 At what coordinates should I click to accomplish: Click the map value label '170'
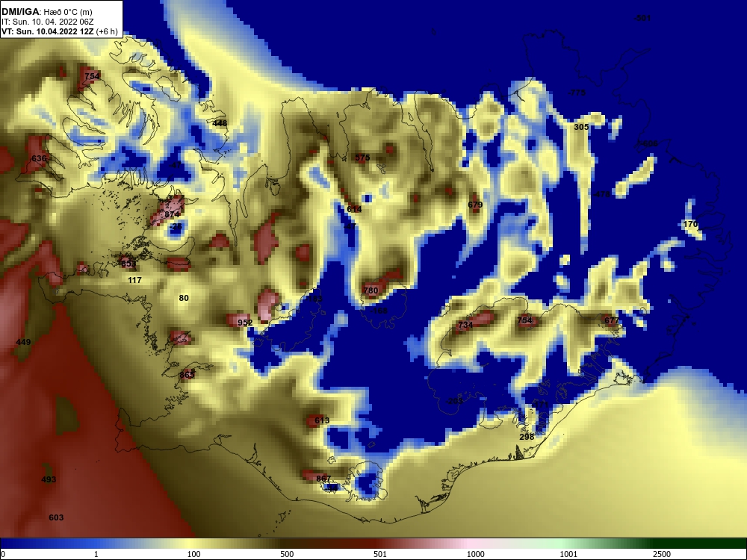[691, 224]
